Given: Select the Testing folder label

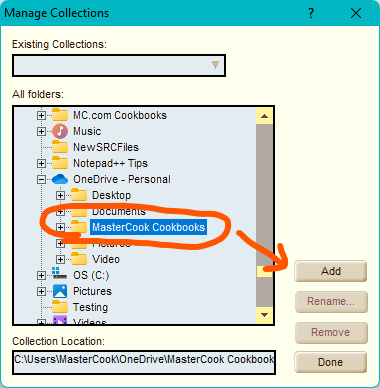Looking at the screenshot, I should click(90, 307).
